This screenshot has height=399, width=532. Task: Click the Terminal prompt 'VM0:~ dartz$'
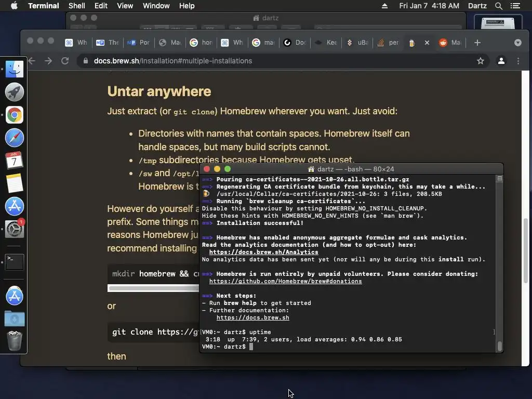pos(223,347)
